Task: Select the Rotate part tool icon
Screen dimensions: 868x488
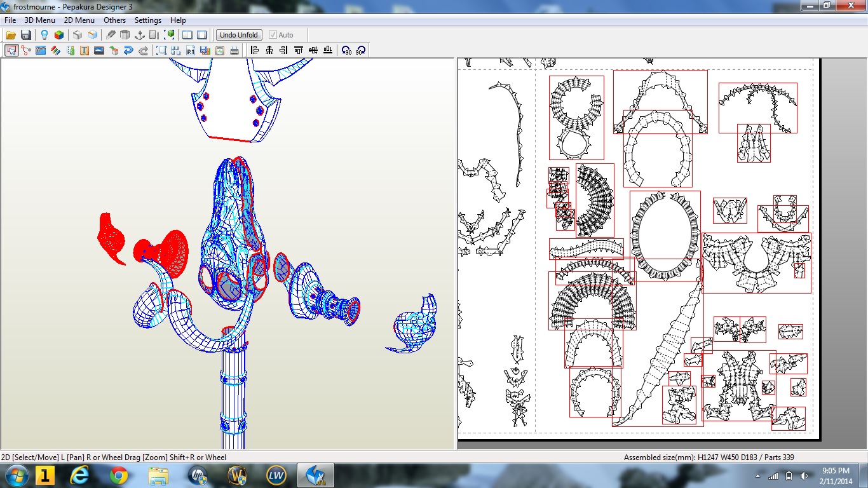Action: click(x=26, y=50)
